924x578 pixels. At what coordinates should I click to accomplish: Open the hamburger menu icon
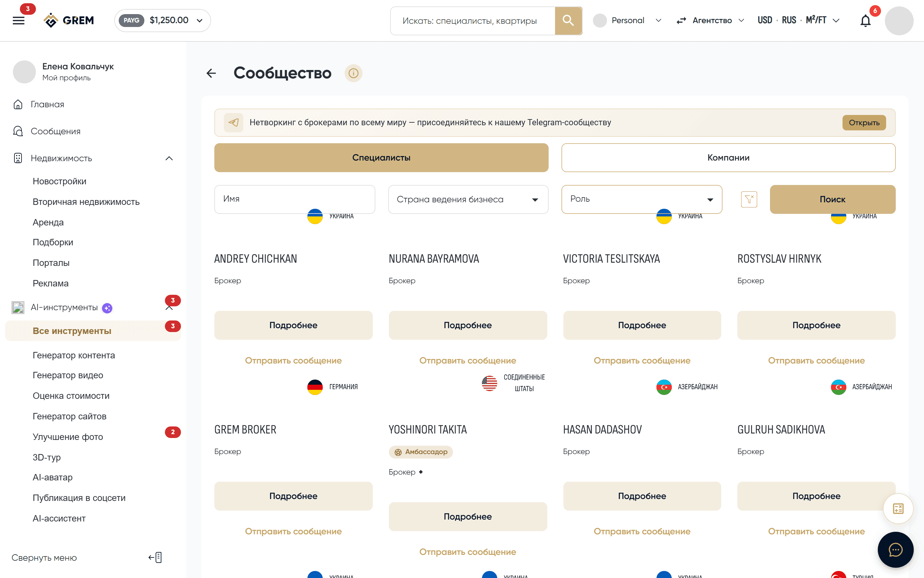click(18, 21)
